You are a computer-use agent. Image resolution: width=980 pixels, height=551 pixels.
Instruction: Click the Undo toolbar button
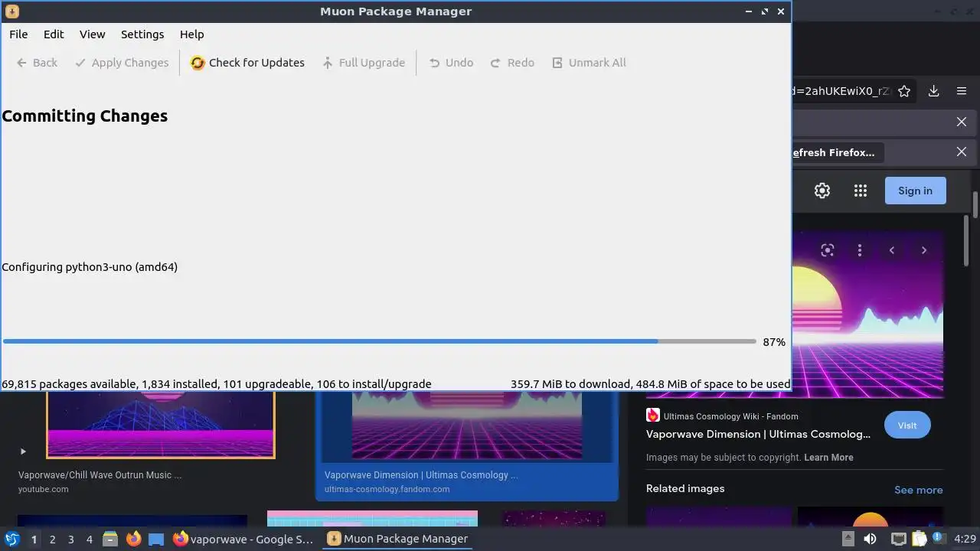[x=451, y=63]
